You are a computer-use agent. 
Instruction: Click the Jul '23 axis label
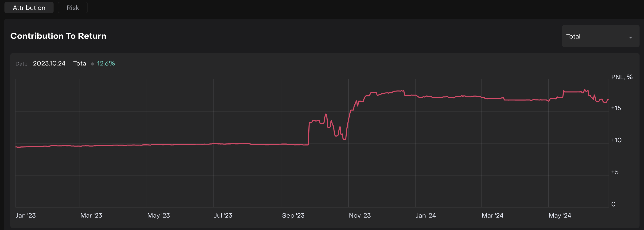tap(223, 215)
